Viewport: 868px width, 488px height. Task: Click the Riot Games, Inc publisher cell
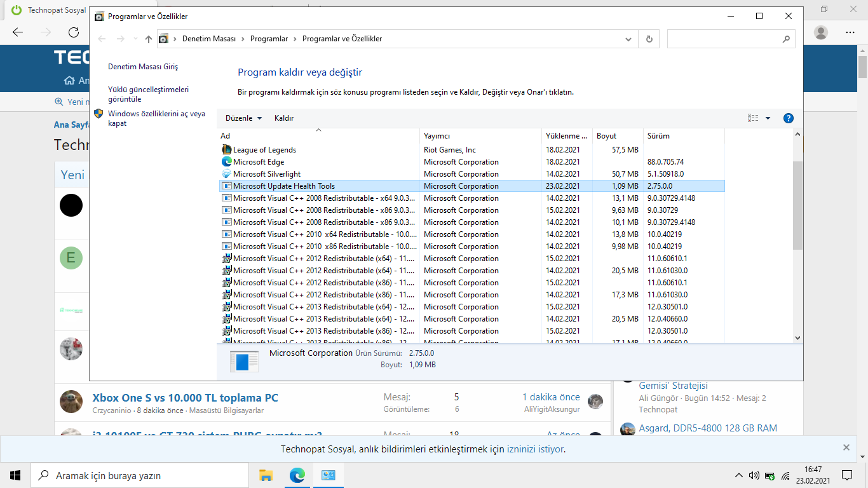[x=449, y=150]
